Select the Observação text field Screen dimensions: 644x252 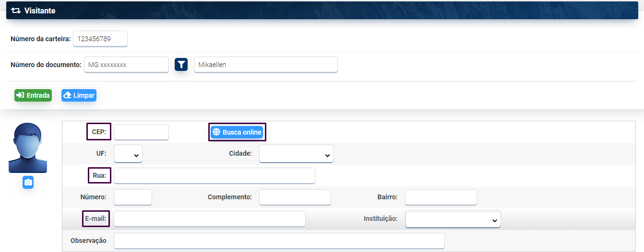click(279, 241)
